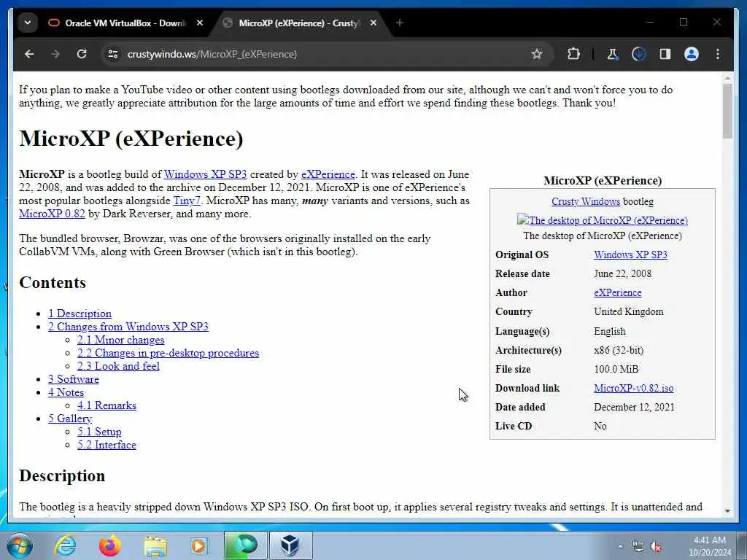
Task: Jump to 5 Gallery section
Action: click(70, 419)
